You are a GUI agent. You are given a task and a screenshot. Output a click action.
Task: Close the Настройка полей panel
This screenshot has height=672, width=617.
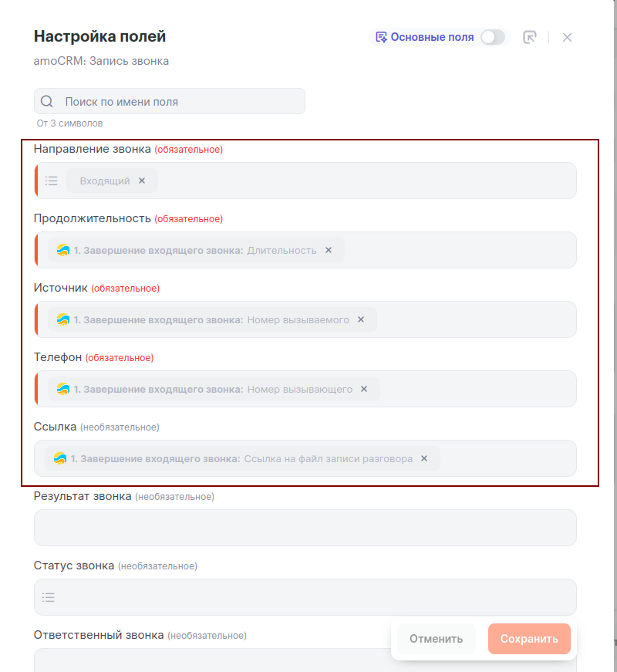pyautogui.click(x=568, y=37)
